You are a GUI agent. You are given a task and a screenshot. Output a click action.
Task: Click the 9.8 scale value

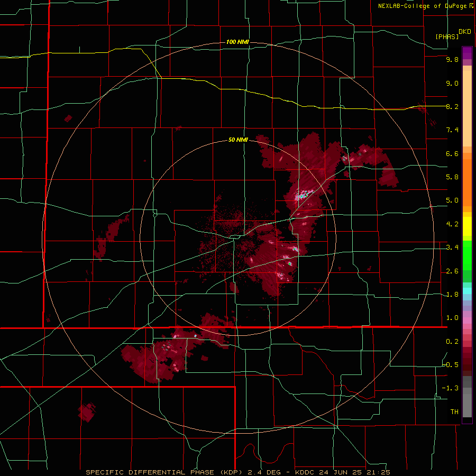(452, 59)
